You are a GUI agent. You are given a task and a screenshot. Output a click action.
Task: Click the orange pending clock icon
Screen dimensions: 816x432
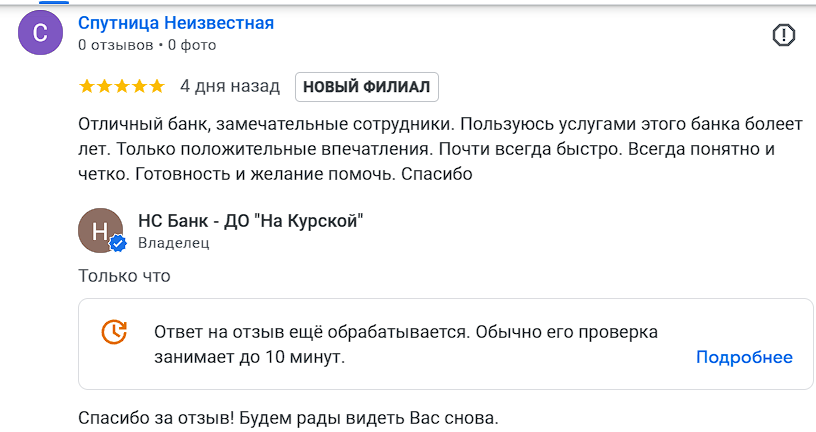click(x=114, y=332)
